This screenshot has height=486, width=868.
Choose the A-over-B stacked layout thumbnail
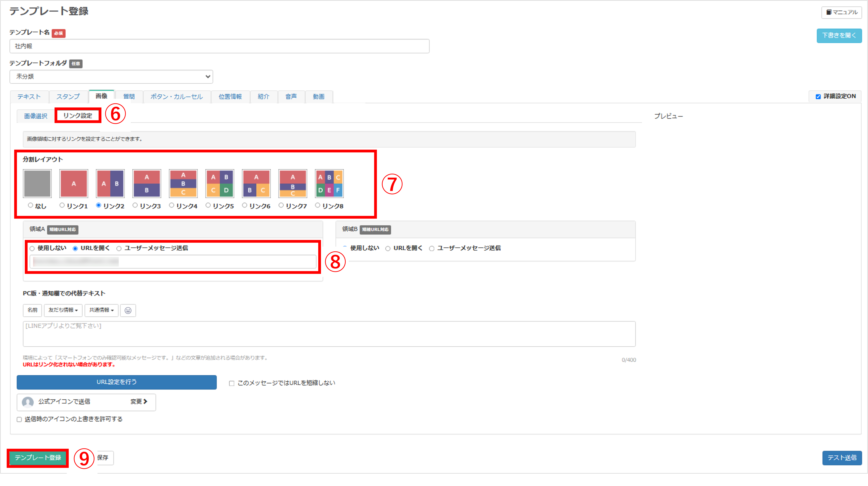coord(147,184)
